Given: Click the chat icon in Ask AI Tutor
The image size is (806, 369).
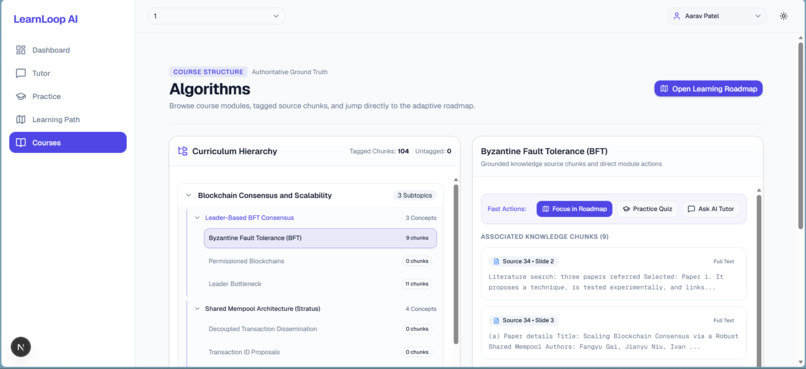Looking at the screenshot, I should tap(691, 209).
